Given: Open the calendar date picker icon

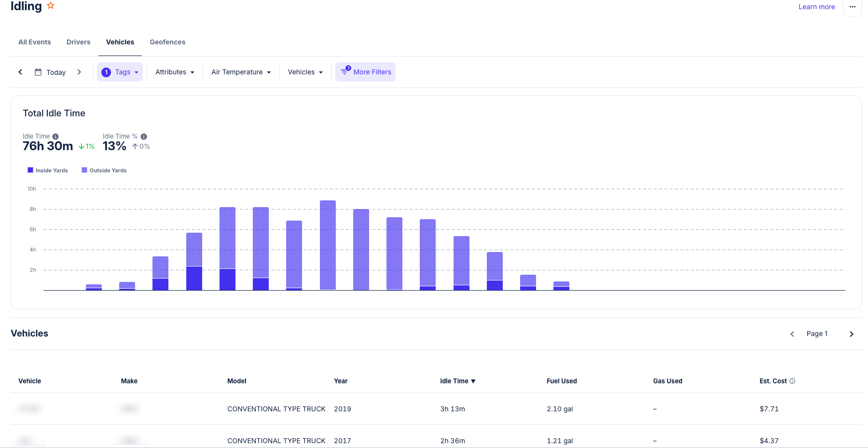Looking at the screenshot, I should coord(38,72).
